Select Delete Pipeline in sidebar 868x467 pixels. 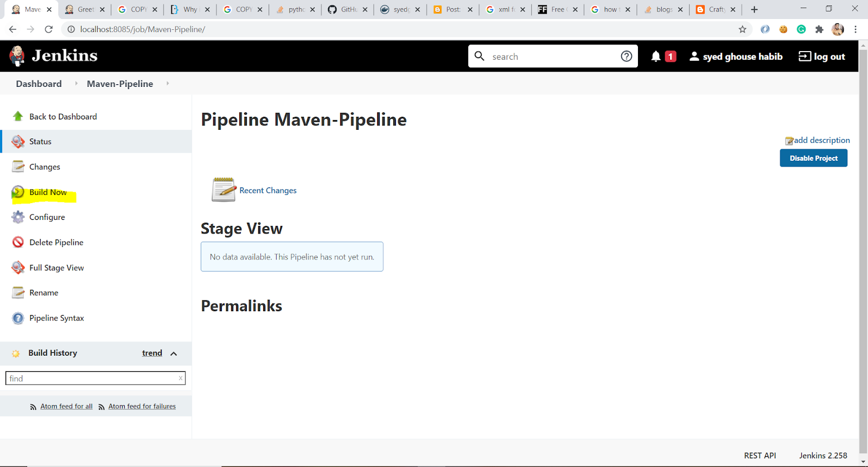tap(56, 242)
